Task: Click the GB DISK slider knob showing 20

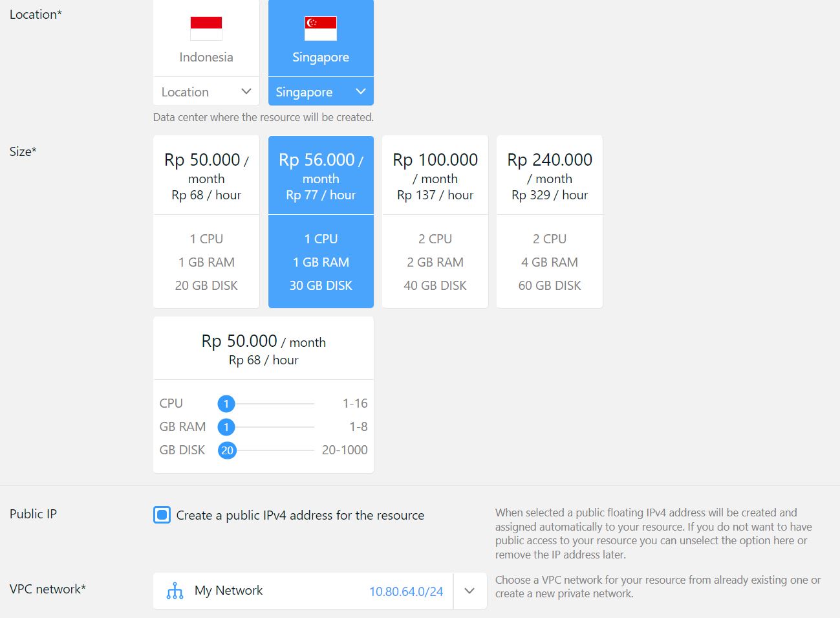Action: [x=227, y=450]
